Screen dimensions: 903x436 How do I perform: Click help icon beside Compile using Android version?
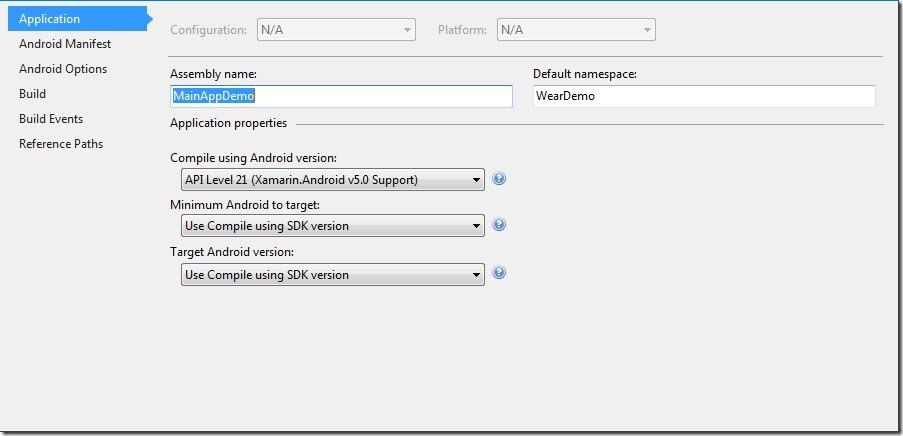tap(499, 179)
